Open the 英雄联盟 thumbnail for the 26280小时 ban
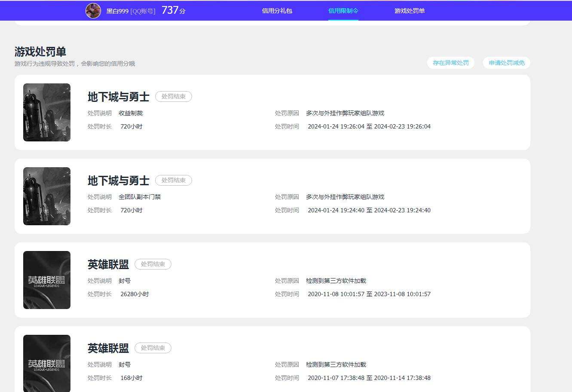 [47, 280]
